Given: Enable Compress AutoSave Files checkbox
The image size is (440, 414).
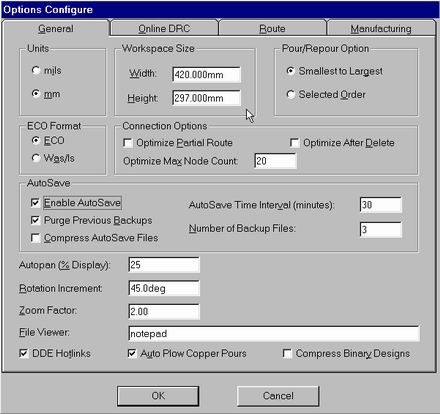Looking at the screenshot, I should (35, 238).
